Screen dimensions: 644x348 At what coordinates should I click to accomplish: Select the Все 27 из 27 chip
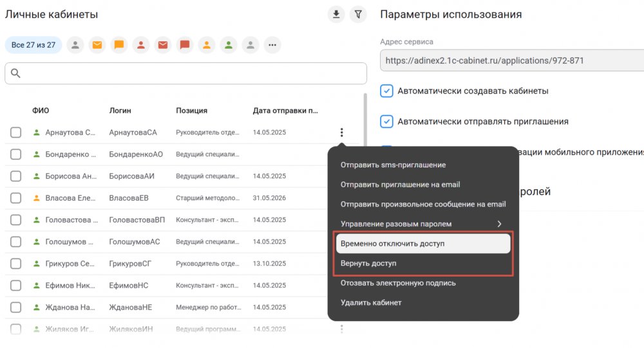33,45
